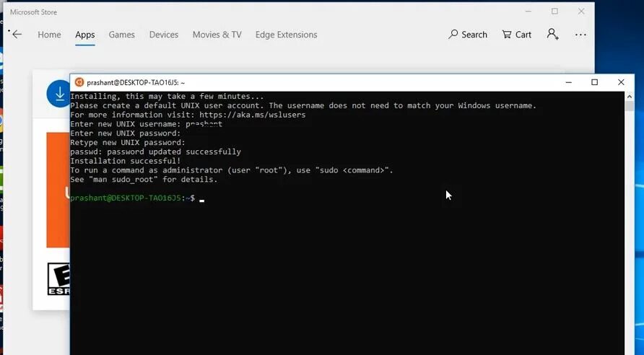Click the terminal title prashant@DESKTOP-TAO16J5

136,82
